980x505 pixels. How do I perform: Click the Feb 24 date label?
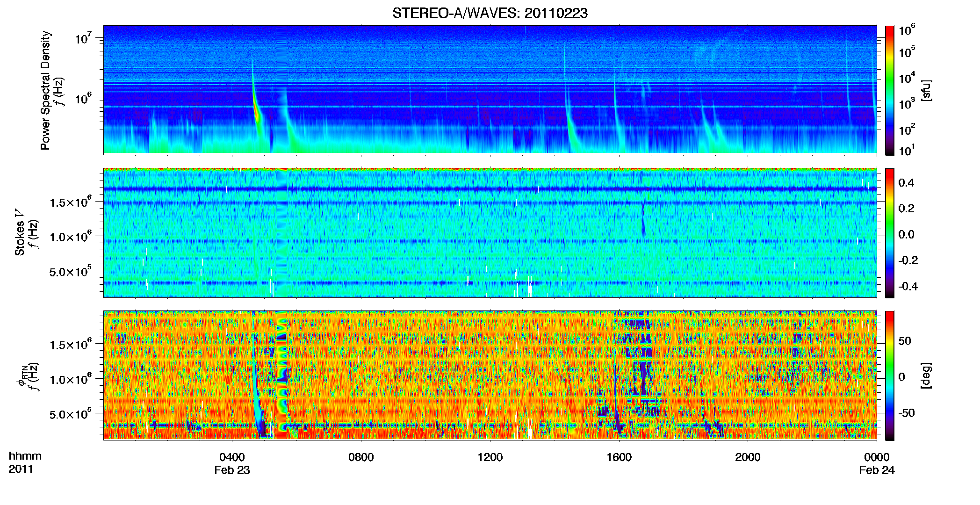(877, 470)
